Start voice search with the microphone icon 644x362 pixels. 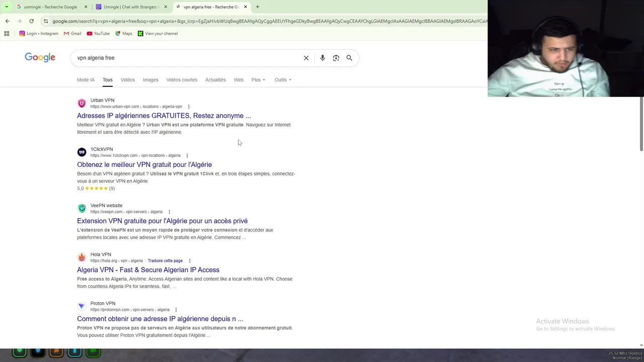[323, 58]
